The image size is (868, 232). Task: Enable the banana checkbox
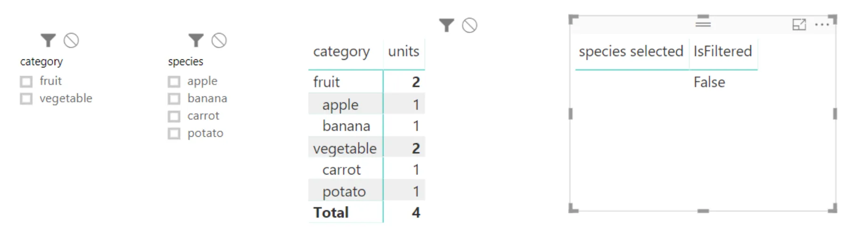pos(174,99)
